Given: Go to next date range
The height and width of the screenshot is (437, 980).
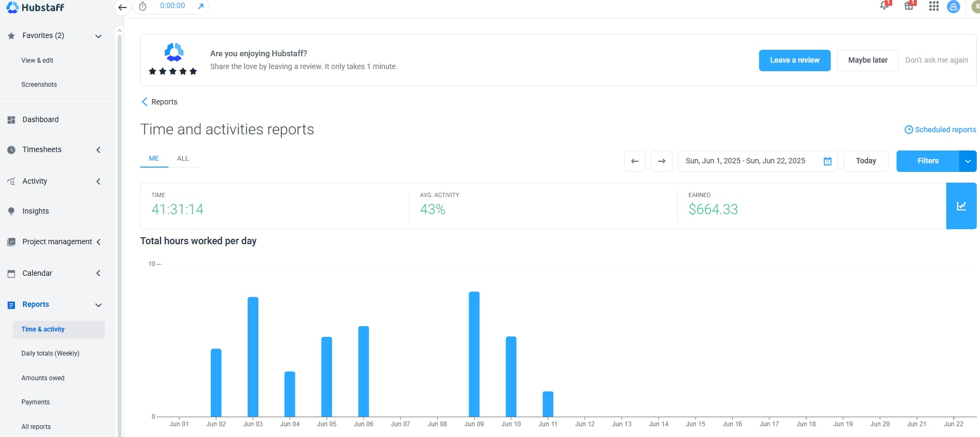Looking at the screenshot, I should coord(662,161).
